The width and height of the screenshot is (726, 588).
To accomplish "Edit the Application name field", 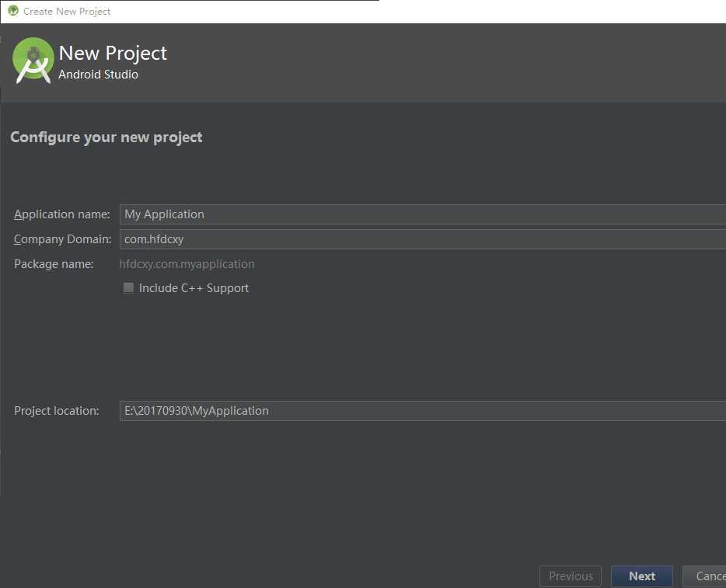I will point(422,214).
